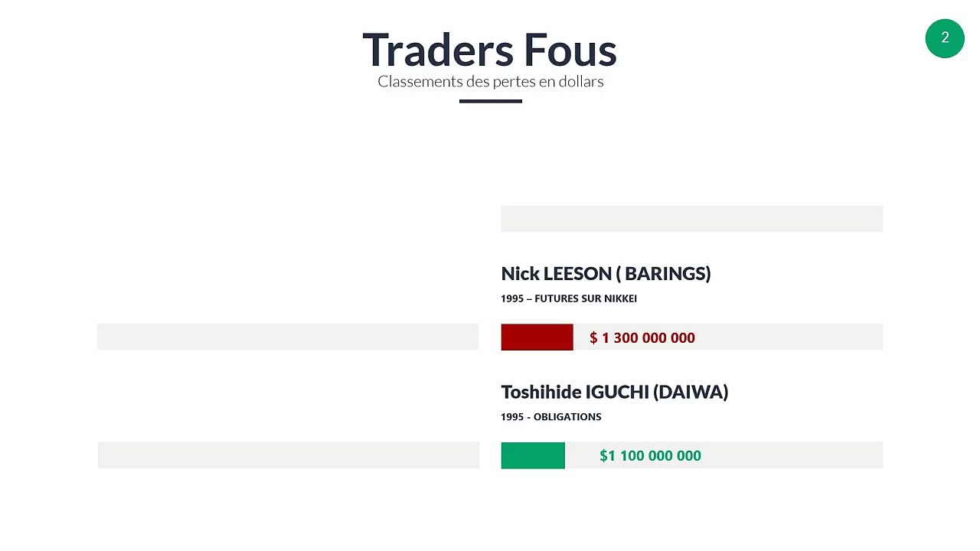Click the empty gray bar left of green bar
The width and height of the screenshot is (980, 551).
tap(289, 455)
